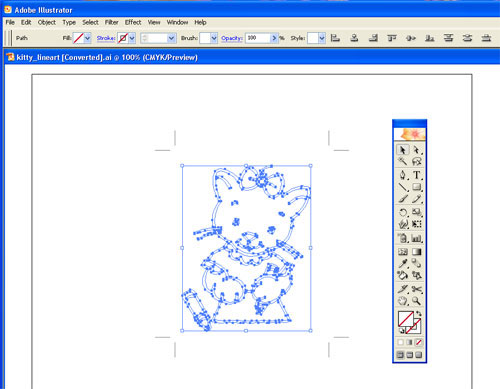
Task: Select the Live Paint Selection tool
Action: pos(417,276)
